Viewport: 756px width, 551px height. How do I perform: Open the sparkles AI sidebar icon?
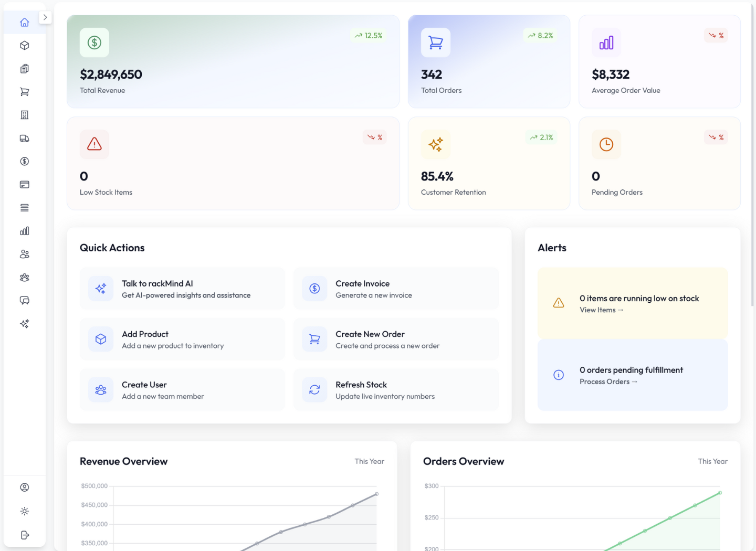click(x=24, y=324)
